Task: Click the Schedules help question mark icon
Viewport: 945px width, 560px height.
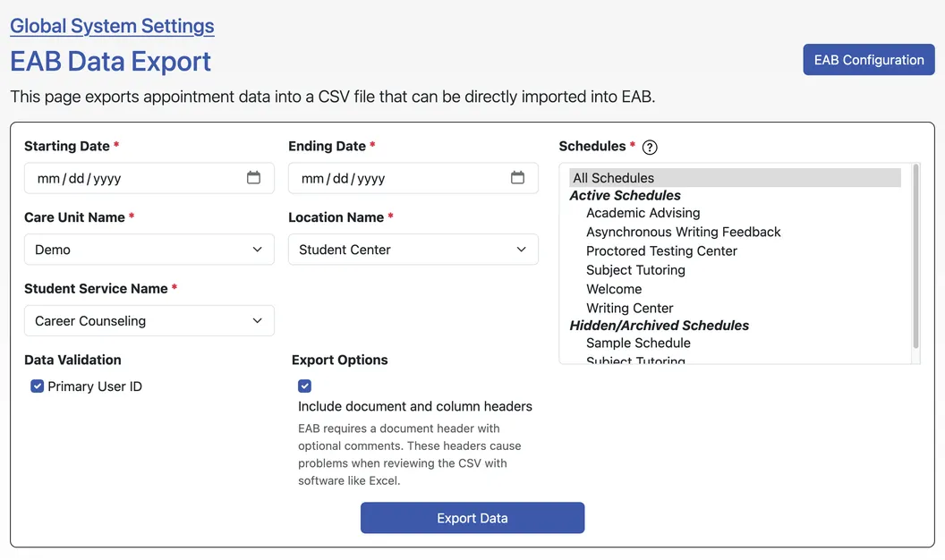Action: click(x=650, y=147)
